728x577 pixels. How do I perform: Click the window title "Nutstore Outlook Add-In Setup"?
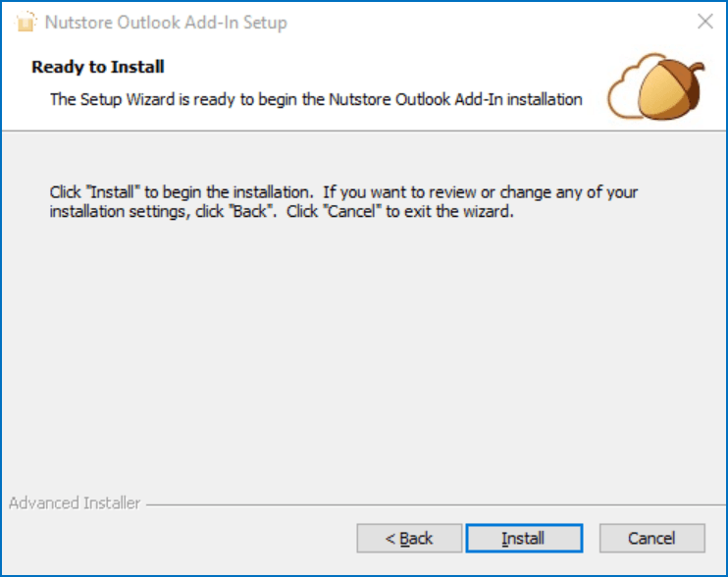click(x=166, y=22)
